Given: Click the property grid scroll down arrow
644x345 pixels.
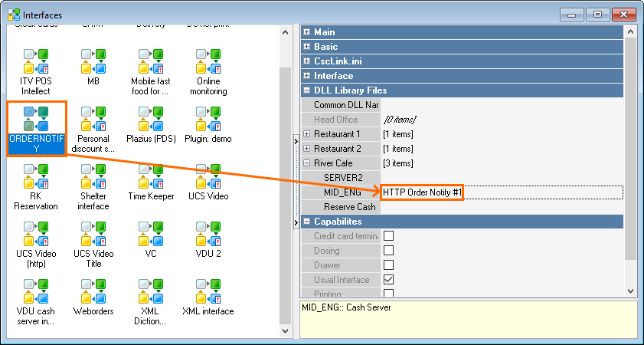Looking at the screenshot, I should point(631,291).
